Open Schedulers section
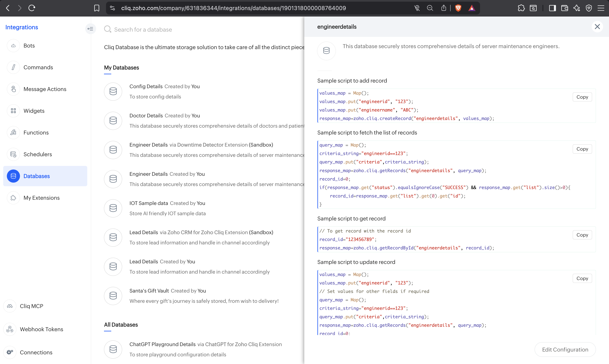The height and width of the screenshot is (364, 609). point(45,154)
